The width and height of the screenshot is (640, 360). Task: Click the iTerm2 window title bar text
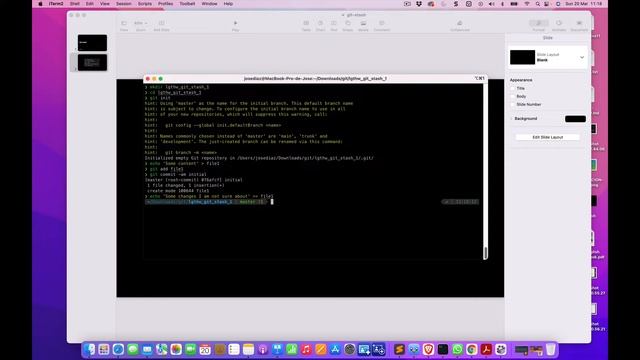tap(315, 78)
